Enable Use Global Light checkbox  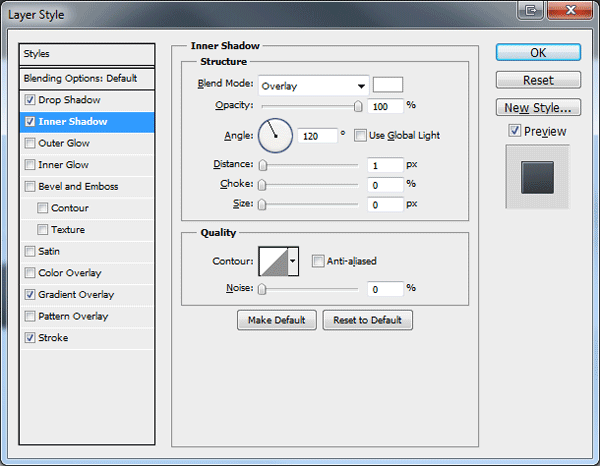coord(360,135)
